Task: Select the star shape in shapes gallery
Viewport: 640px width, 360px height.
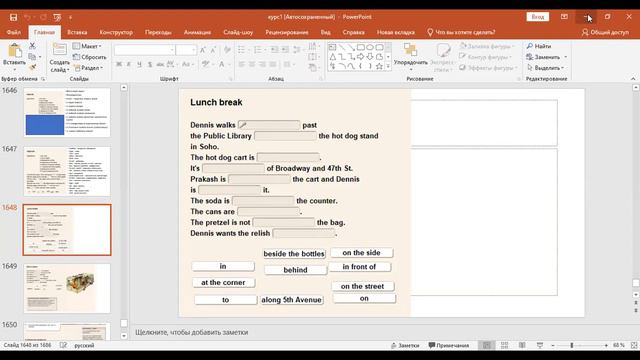Action: [379, 66]
